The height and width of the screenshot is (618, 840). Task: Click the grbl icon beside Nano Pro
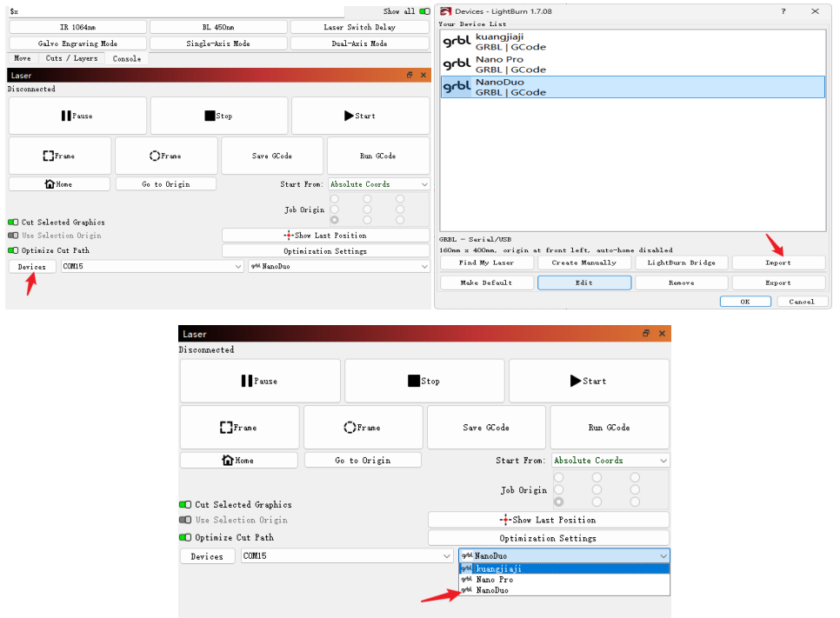click(456, 63)
